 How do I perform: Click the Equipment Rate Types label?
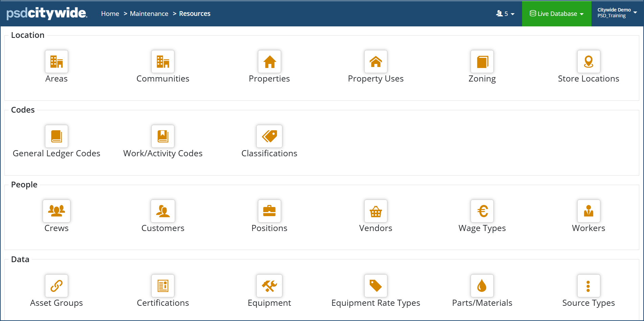tap(376, 303)
